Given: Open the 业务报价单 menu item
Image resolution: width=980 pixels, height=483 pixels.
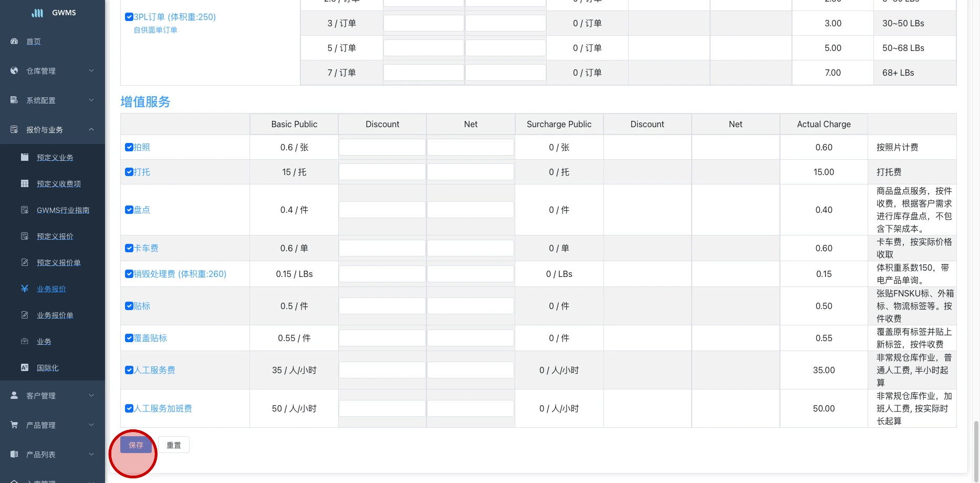Looking at the screenshot, I should click(55, 315).
